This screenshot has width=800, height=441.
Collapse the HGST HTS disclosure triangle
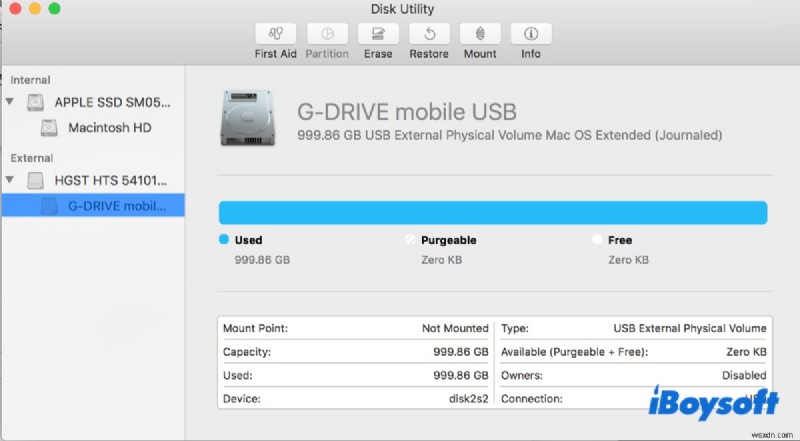(x=9, y=180)
